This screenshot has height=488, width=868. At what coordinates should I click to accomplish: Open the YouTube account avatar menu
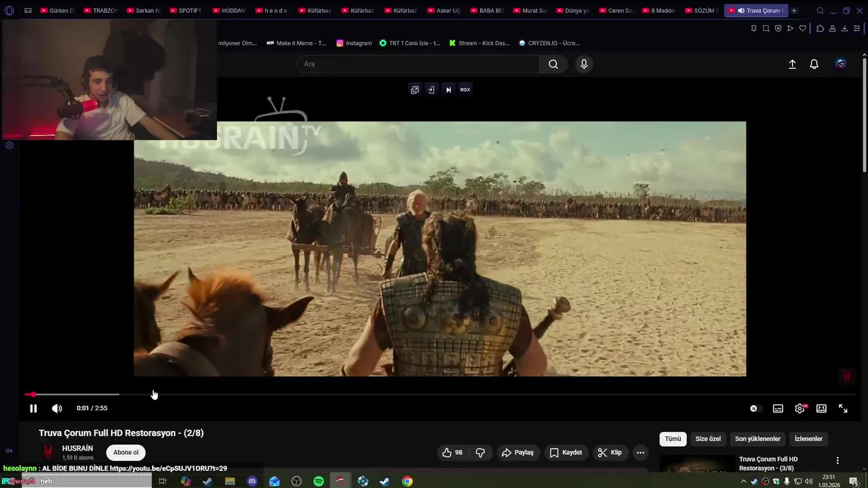point(841,64)
